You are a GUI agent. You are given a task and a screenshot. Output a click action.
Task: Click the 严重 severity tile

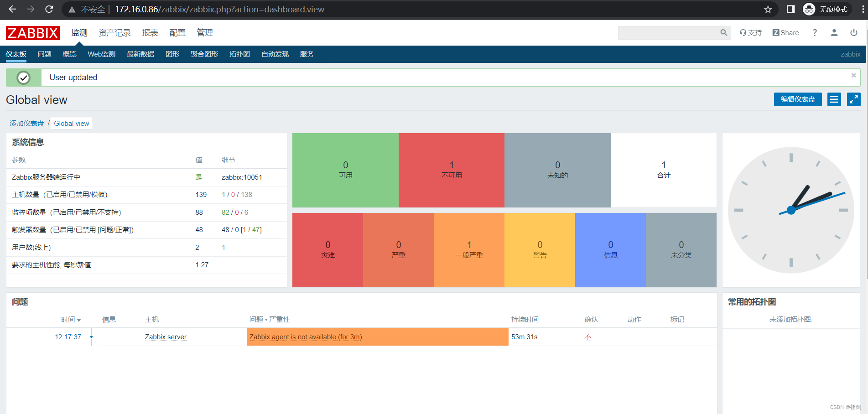(398, 250)
